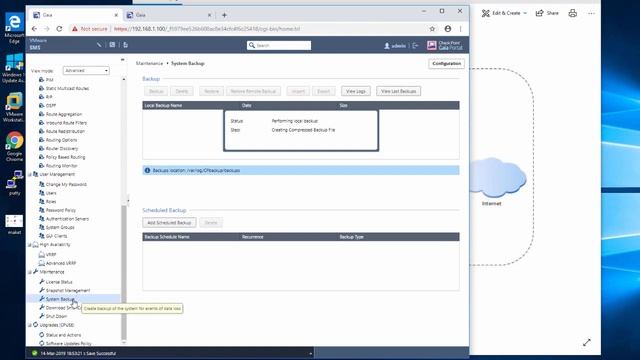Image resolution: width=640 pixels, height=360 pixels.
Task: Click the expand arrows icon in background window
Action: (587, 342)
